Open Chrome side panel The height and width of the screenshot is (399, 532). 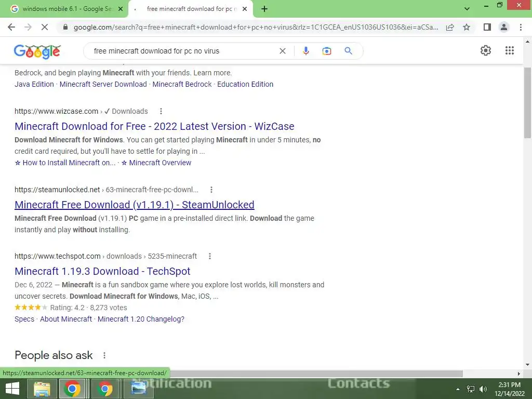(487, 27)
